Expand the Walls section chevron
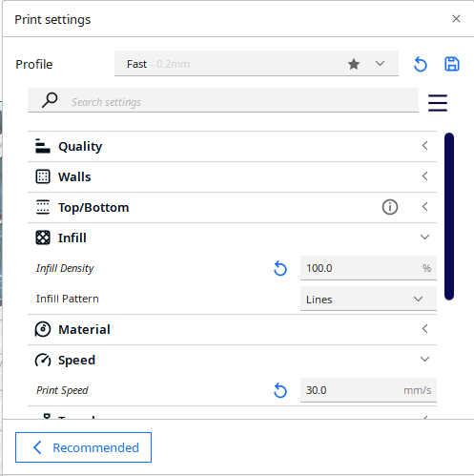The width and height of the screenshot is (474, 476). click(x=425, y=176)
